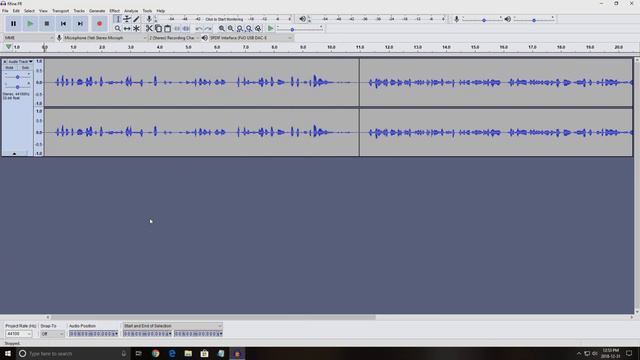Open the File menu

[5, 11]
